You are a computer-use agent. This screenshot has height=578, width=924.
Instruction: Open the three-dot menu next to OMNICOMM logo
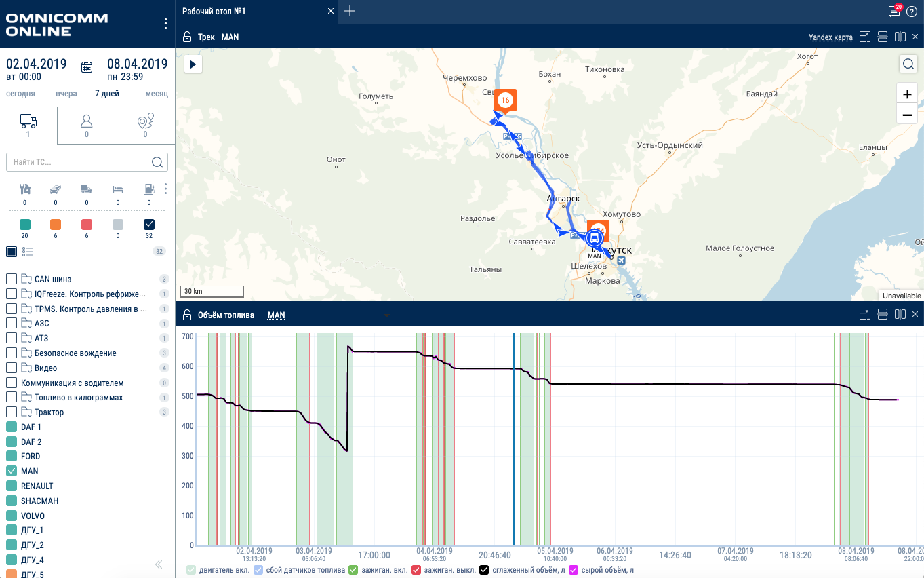click(x=165, y=23)
